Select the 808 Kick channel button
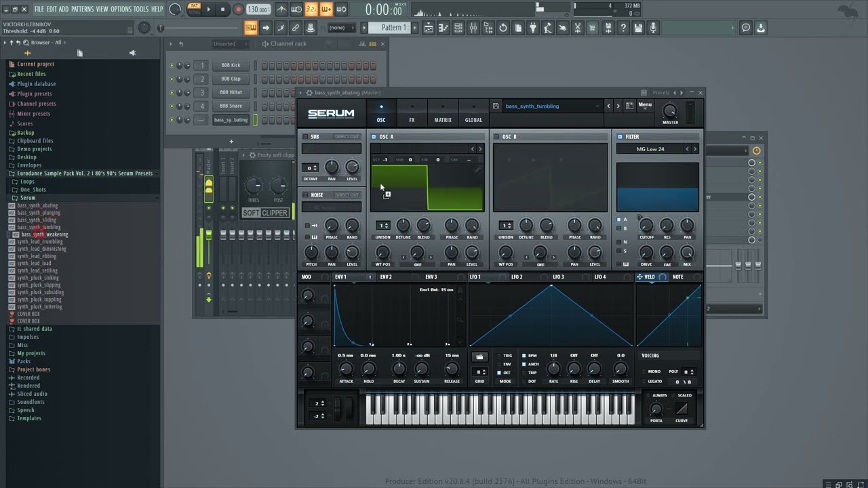 (231, 65)
